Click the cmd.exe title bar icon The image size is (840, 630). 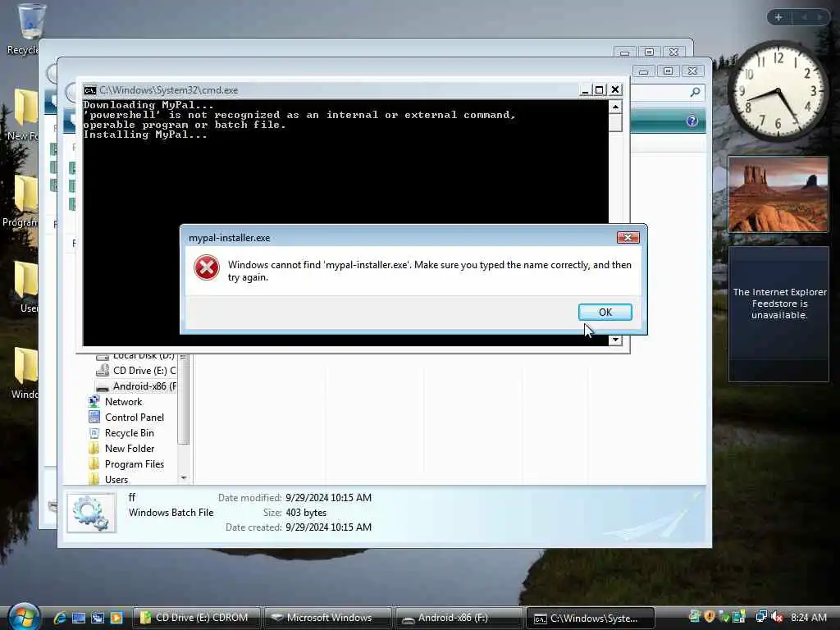click(90, 90)
